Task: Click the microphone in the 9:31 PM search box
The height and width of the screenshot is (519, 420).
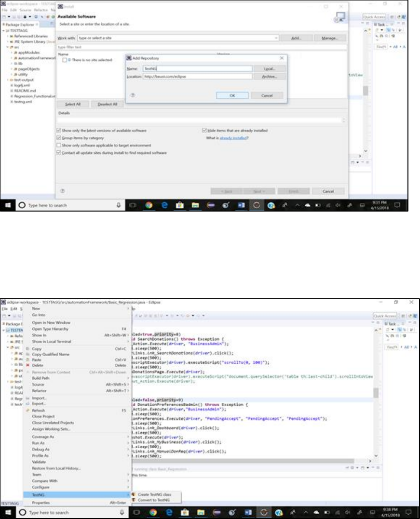Action: pos(118,205)
